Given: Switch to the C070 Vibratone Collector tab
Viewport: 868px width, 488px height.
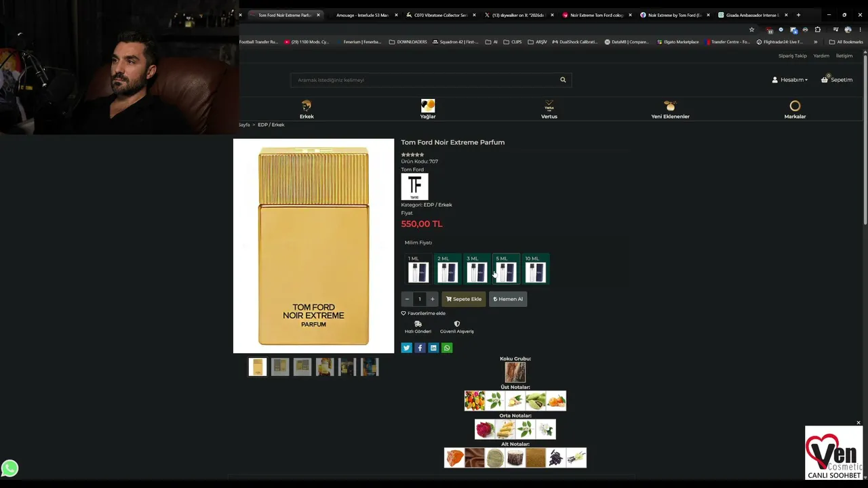Looking at the screenshot, I should pos(441,15).
